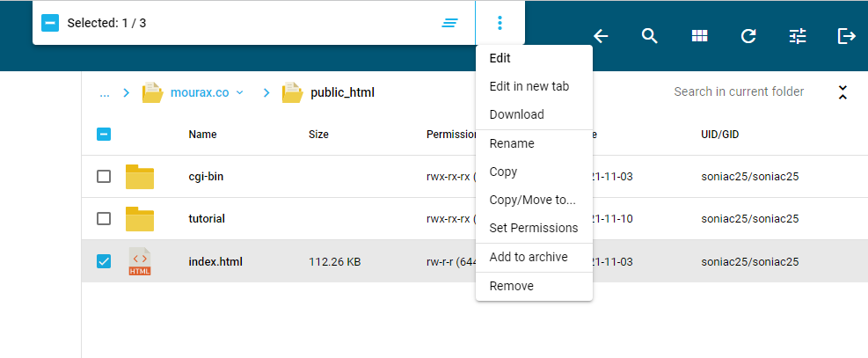This screenshot has width=868, height=358.
Task: Click soniac25/soniac25 in the cgi-bin row
Action: click(749, 177)
